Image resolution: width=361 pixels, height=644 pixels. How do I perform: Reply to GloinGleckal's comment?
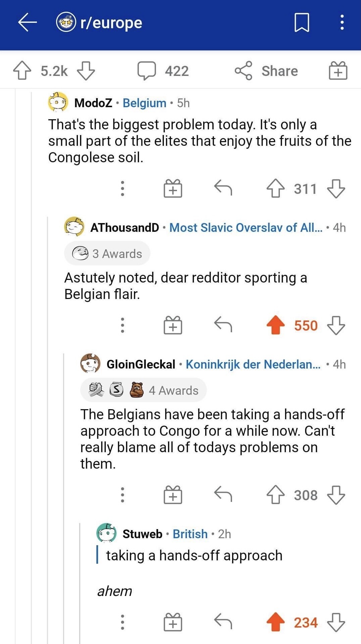point(223,495)
